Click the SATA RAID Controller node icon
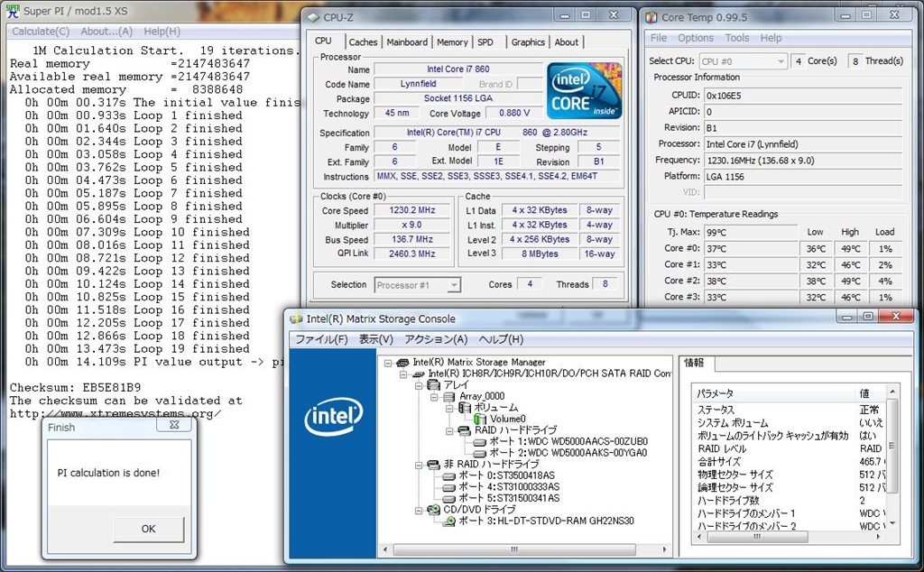 pyautogui.click(x=419, y=374)
